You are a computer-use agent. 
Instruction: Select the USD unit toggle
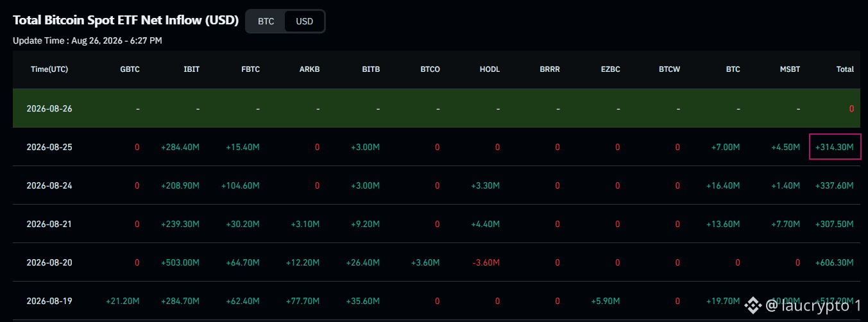pos(304,21)
